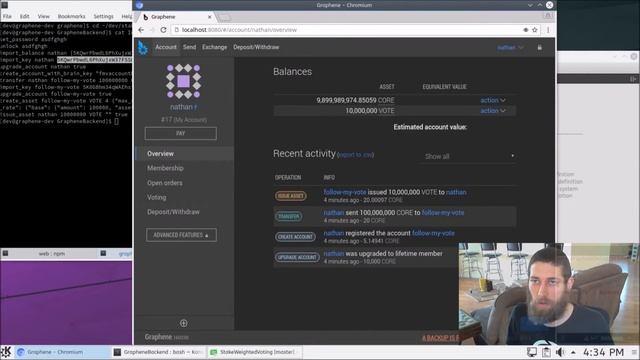Click the backup warning link in footer
Viewport: 640px width, 360px height.
tap(440, 338)
